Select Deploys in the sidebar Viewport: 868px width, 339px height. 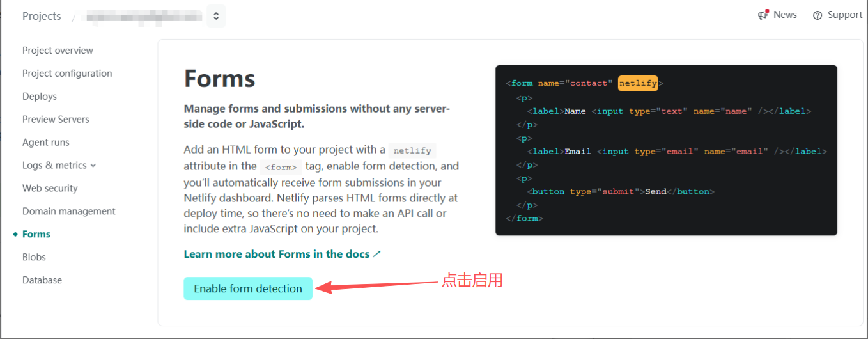(x=40, y=97)
